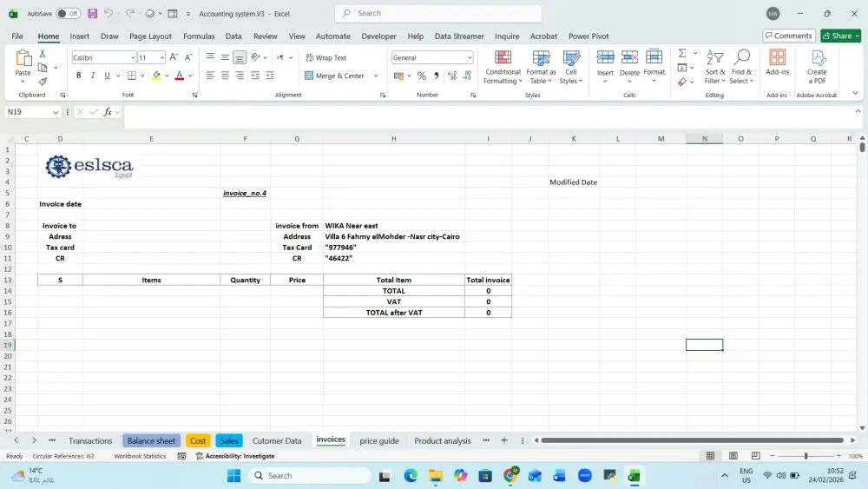Toggle Bold formatting

(x=79, y=76)
